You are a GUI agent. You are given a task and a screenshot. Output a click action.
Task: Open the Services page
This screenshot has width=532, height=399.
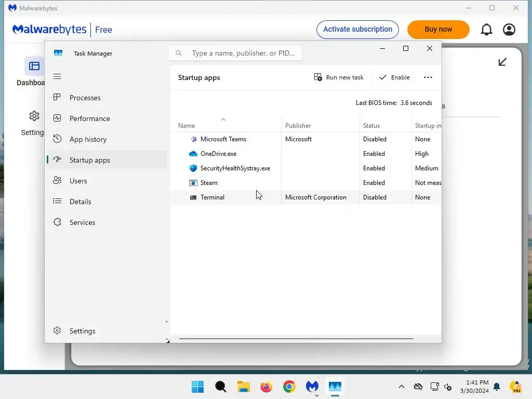(x=107, y=222)
